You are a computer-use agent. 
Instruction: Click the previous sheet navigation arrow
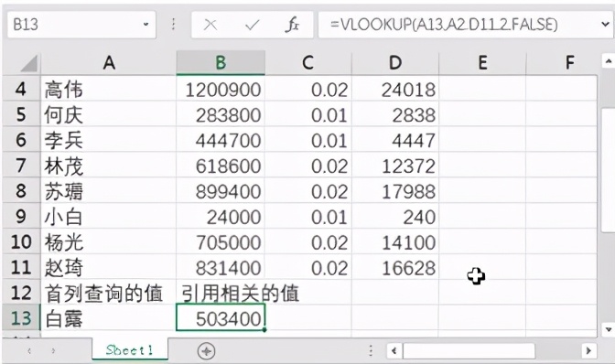pos(29,350)
